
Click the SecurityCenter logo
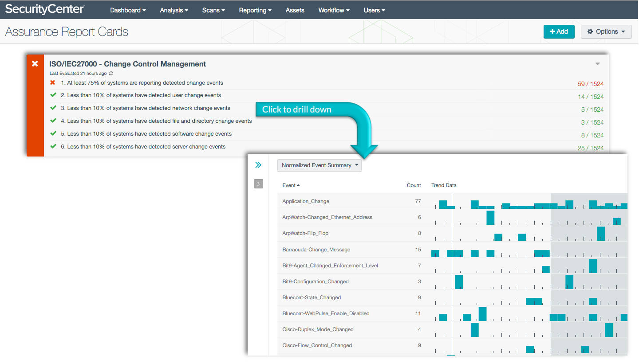pos(45,9)
